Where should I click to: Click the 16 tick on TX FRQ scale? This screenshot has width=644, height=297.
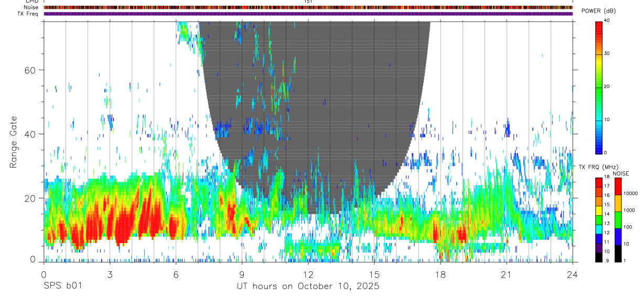607,195
